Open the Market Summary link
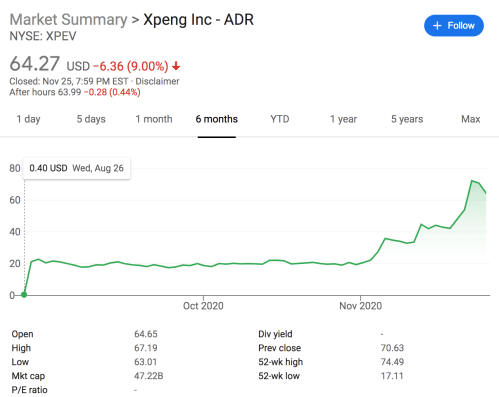The width and height of the screenshot is (499, 397). click(x=68, y=20)
